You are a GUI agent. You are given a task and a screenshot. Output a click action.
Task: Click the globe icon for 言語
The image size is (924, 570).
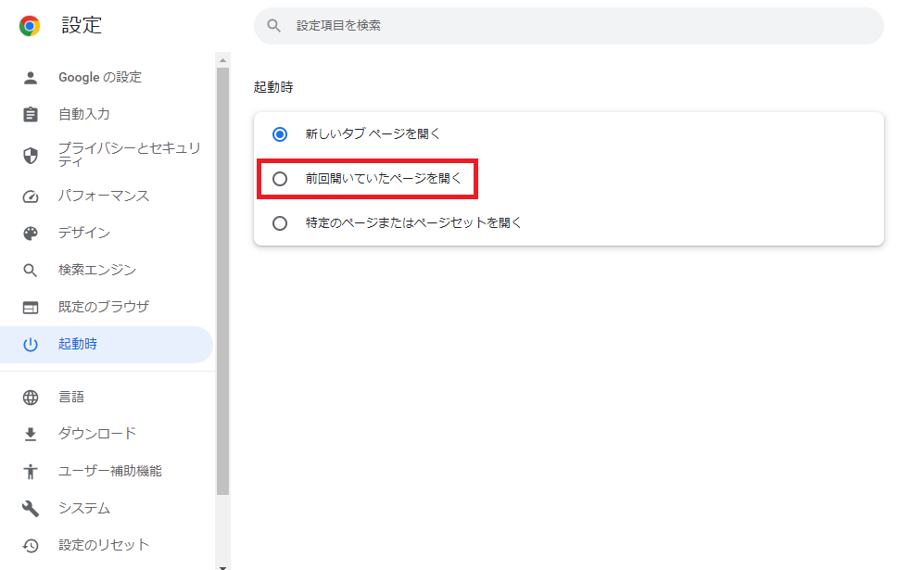pos(31,398)
